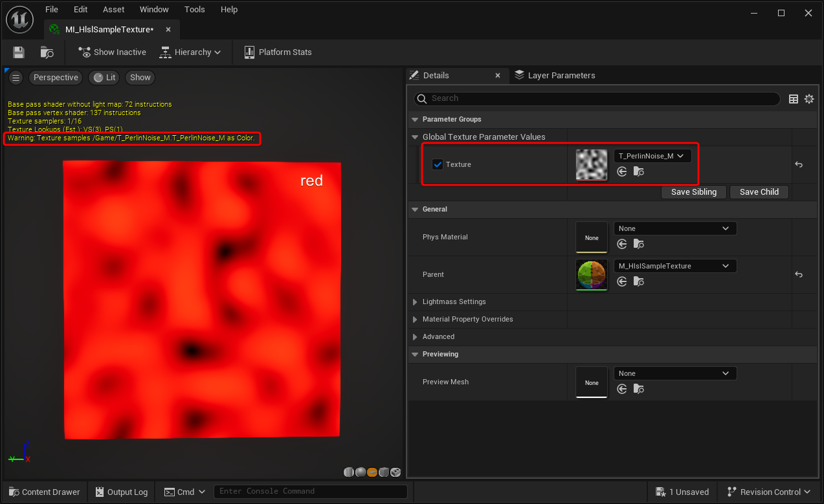Viewport: 824px width, 504px height.
Task: Click the Save asset floppy disk icon
Action: coord(19,52)
